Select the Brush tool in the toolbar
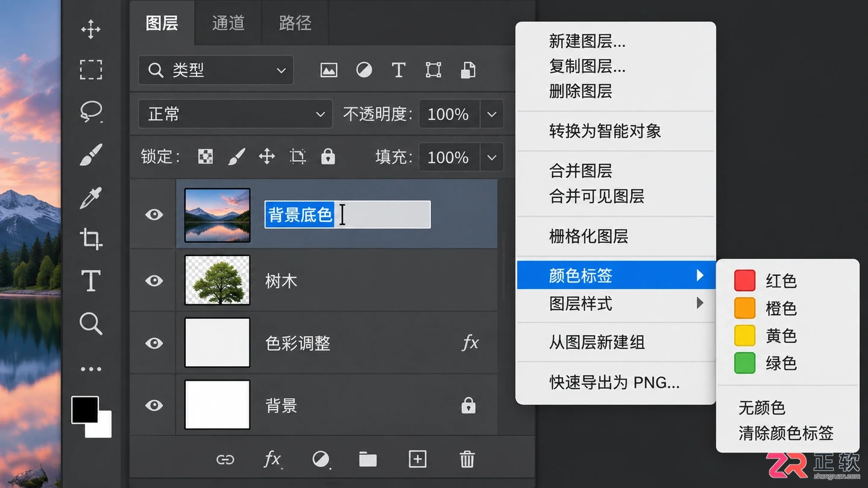 coord(91,155)
